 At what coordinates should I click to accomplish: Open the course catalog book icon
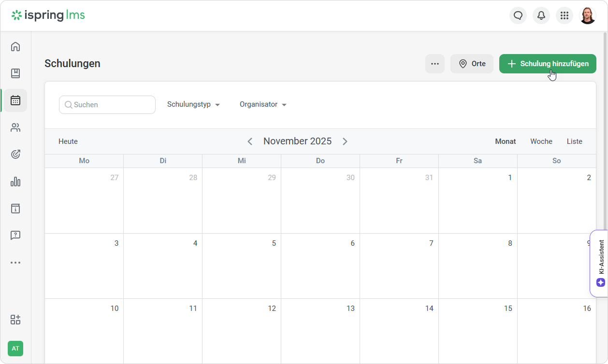[15, 73]
